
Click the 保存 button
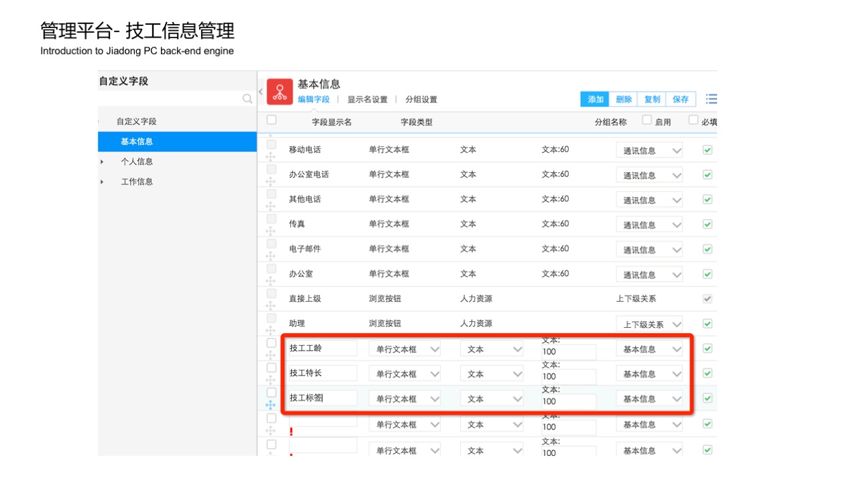pyautogui.click(x=680, y=99)
